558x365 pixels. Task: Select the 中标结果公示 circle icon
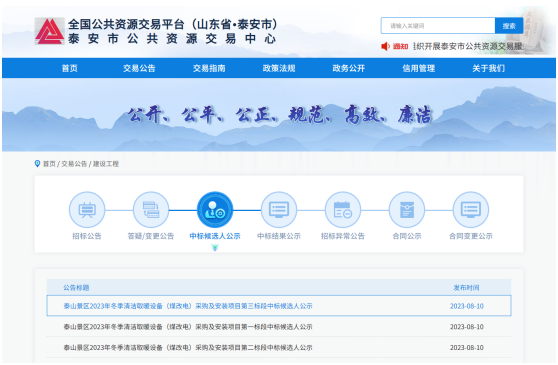point(279,210)
